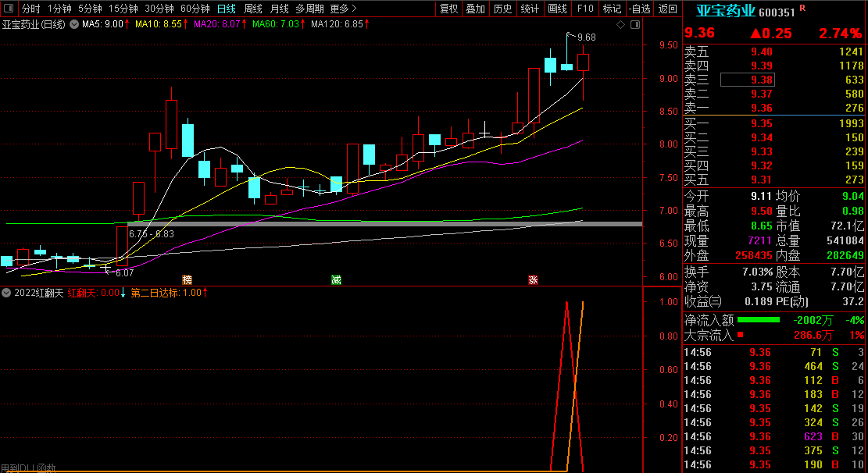The image size is (868, 473).
Task: Remove stock from watchlist via -自选
Action: coord(639,9)
